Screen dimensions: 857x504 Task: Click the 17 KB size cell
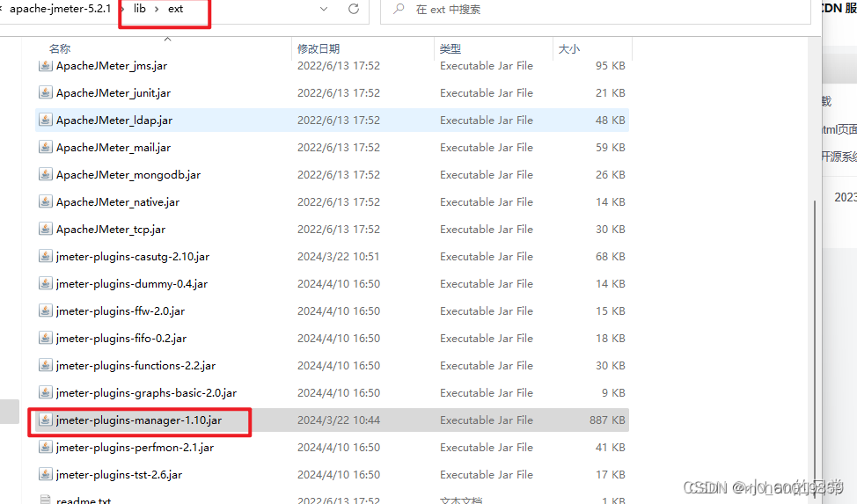[611, 474]
